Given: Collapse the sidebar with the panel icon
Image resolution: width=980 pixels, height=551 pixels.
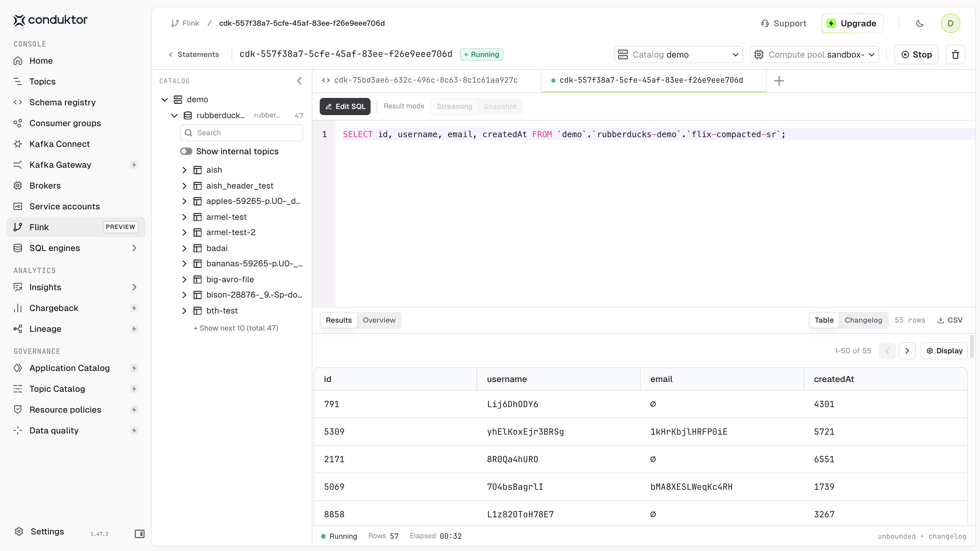Looking at the screenshot, I should click(x=139, y=534).
